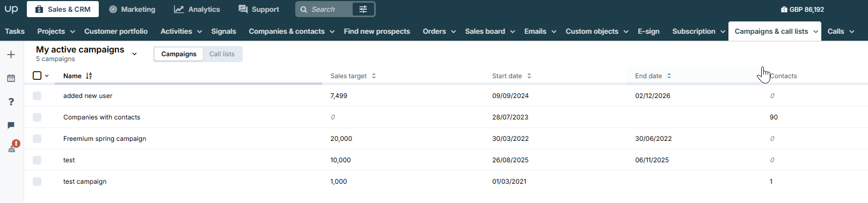This screenshot has width=868, height=203.
Task: Expand the Campaigns & call lists chevron
Action: [816, 32]
